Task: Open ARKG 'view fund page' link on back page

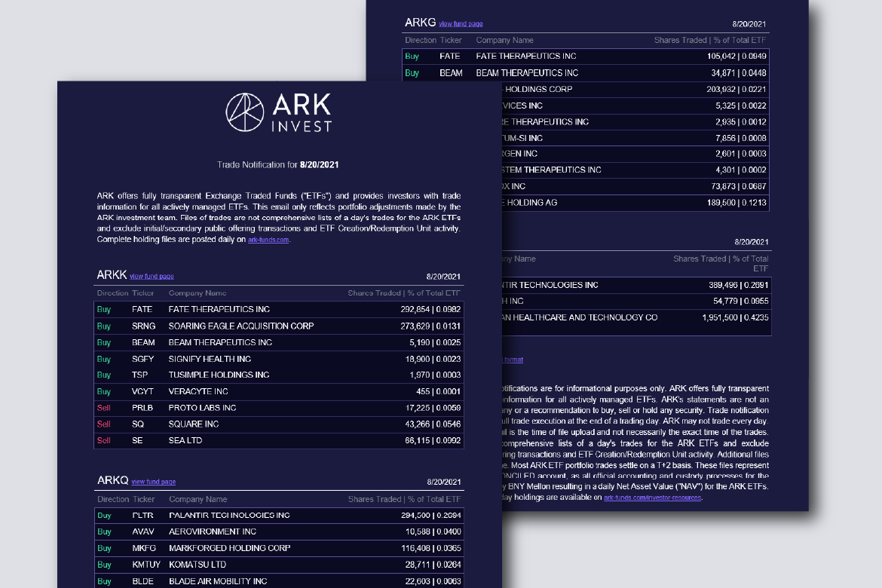Action: (461, 23)
